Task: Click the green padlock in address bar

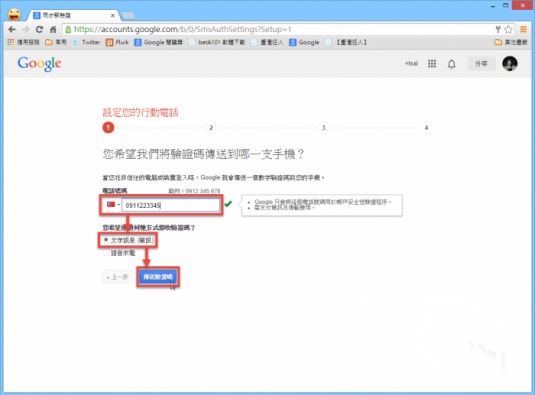Action: pos(68,30)
